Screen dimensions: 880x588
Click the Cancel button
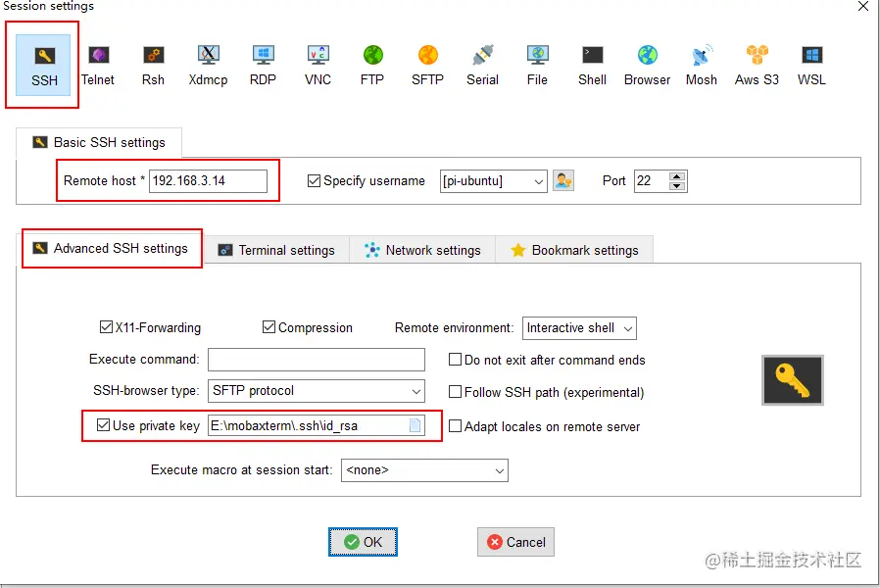tap(515, 542)
